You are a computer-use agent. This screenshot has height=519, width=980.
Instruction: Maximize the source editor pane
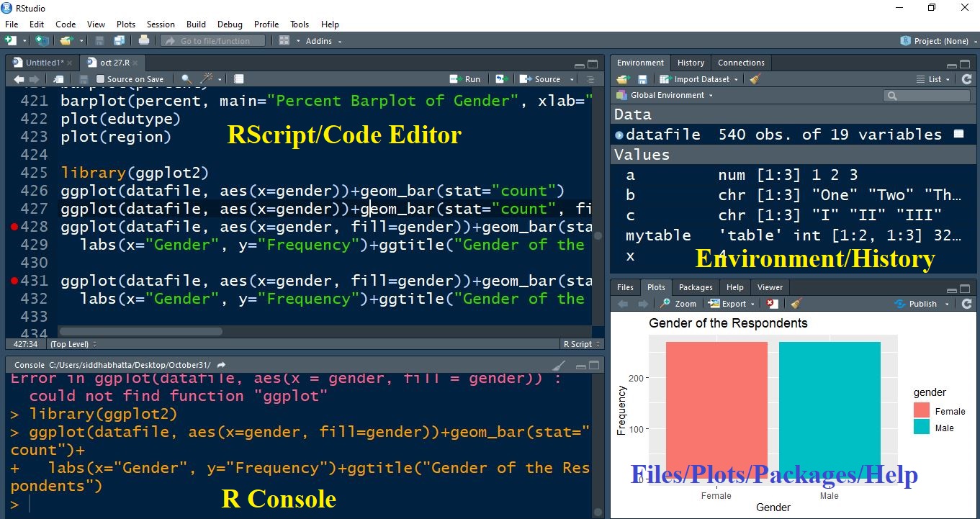593,64
